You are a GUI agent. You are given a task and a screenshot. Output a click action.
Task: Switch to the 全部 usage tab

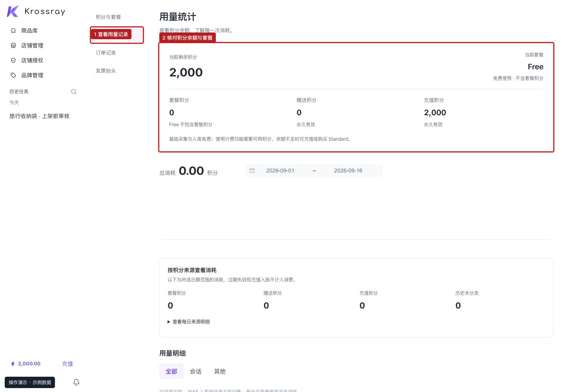point(171,371)
